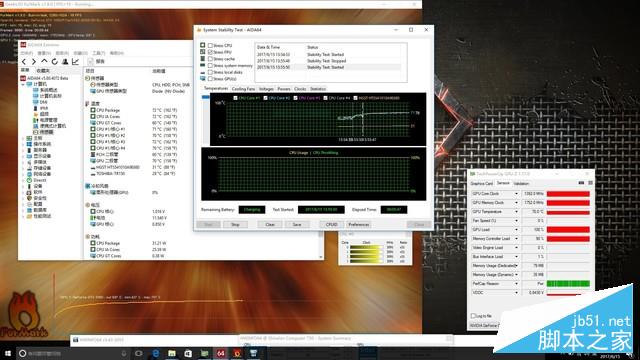Screen dimensions: 640x360
Task: Click the Elapsed Time readout field
Action: [394, 209]
